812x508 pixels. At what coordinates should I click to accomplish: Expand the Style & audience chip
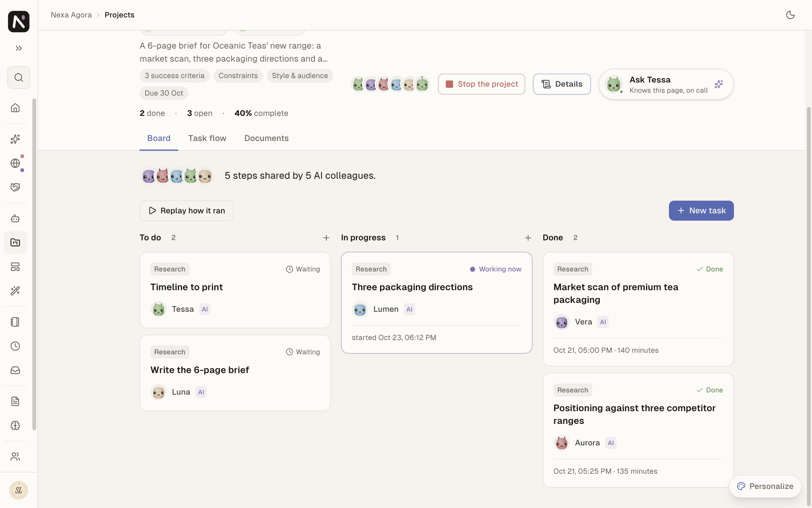(300, 76)
